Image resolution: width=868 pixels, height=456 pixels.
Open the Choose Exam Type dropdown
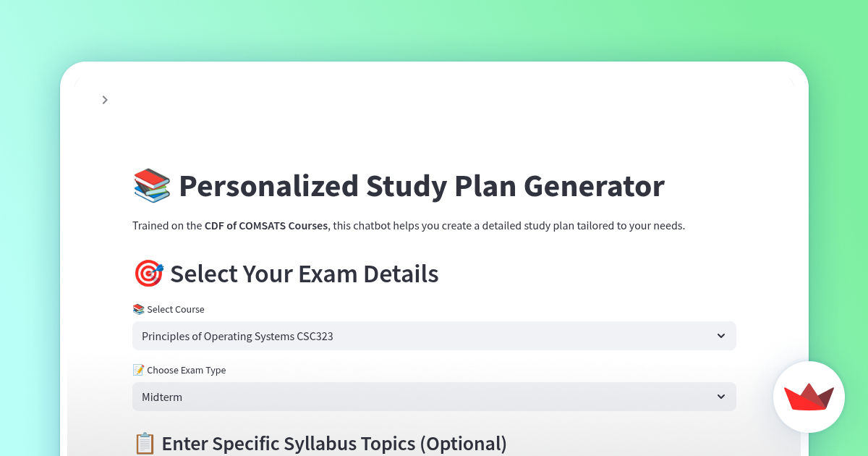pos(434,397)
